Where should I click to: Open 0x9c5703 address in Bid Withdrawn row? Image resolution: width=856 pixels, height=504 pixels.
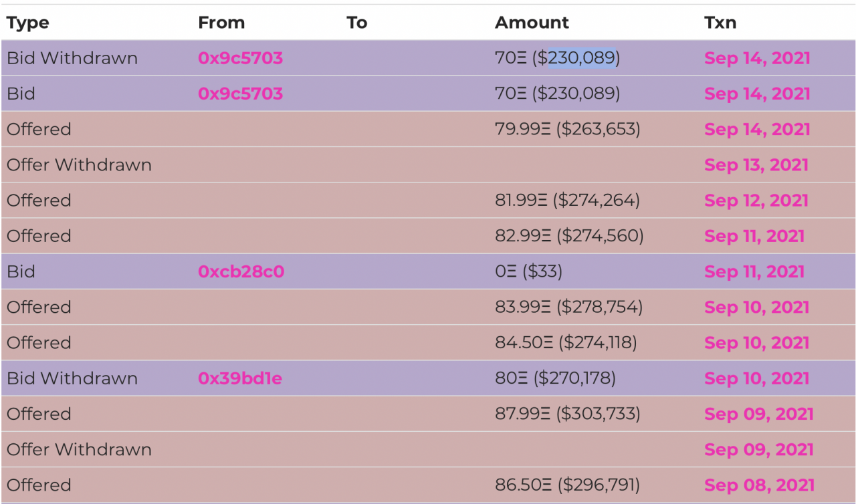click(240, 58)
